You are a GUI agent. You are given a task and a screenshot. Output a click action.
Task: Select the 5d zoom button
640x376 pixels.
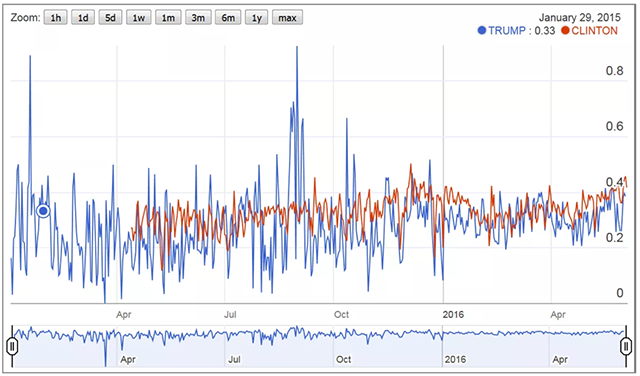[x=110, y=18]
